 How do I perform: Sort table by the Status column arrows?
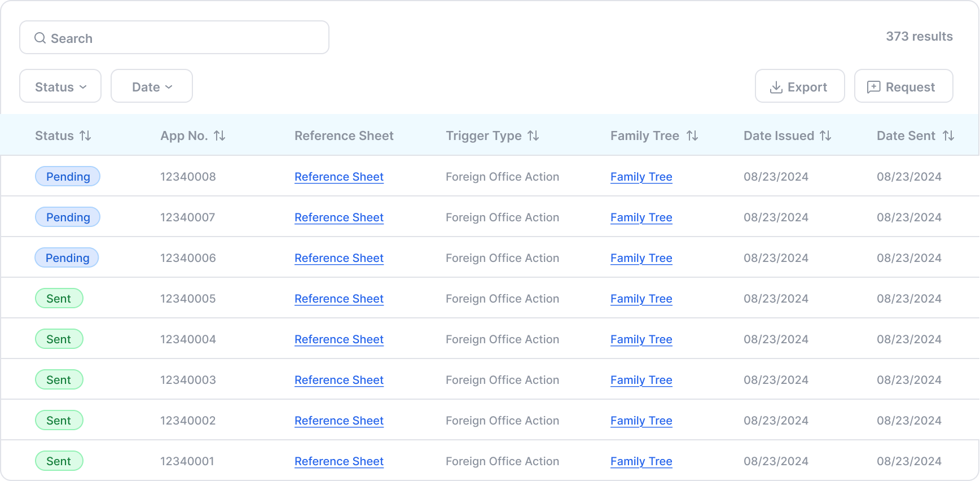85,135
